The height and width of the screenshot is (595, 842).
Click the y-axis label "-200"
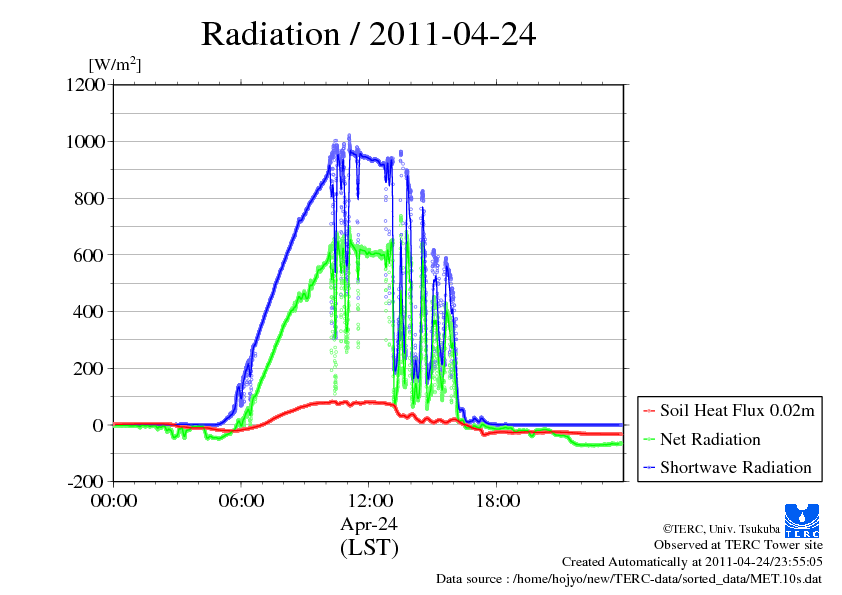pyautogui.click(x=86, y=482)
